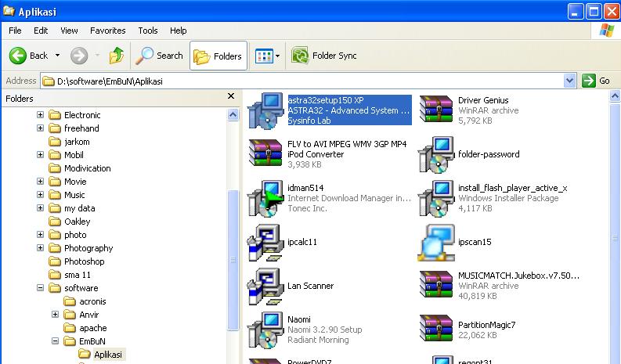Screen dimensions: 621x364
Task: Select MUSICMATCH.Jukebox archive icon
Action: tap(436, 284)
